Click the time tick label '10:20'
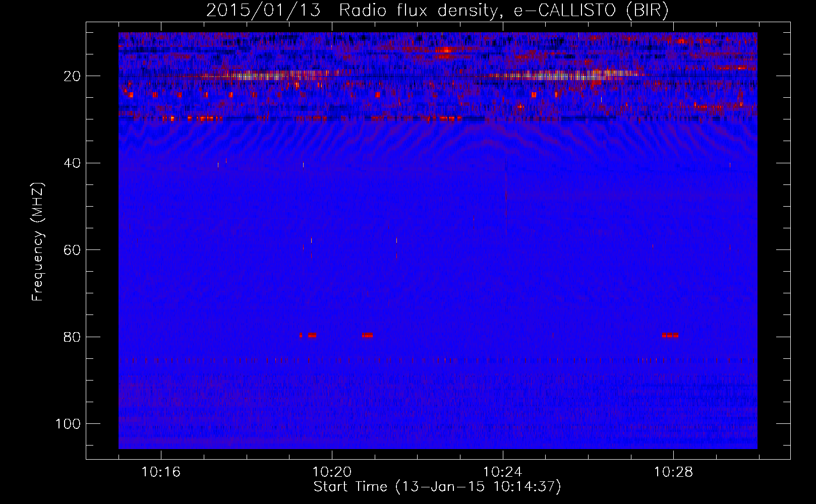 tap(332, 472)
